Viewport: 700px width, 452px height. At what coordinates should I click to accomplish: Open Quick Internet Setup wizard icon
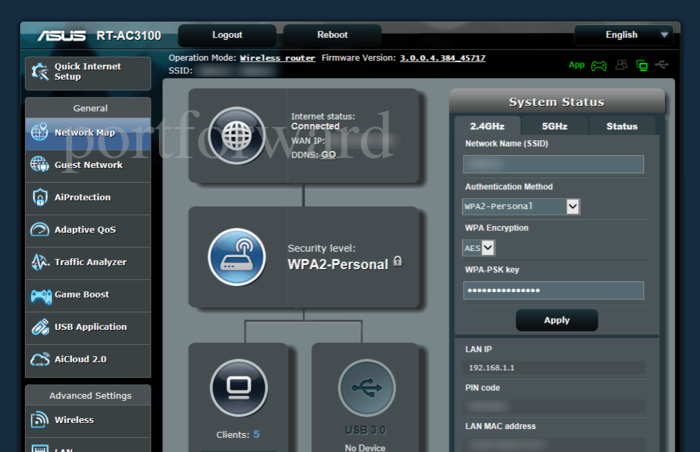(40, 71)
